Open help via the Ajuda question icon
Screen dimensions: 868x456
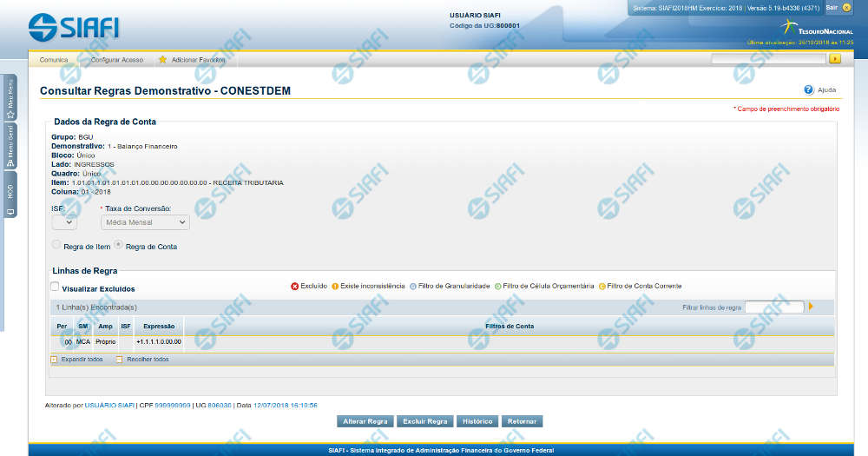pos(808,89)
